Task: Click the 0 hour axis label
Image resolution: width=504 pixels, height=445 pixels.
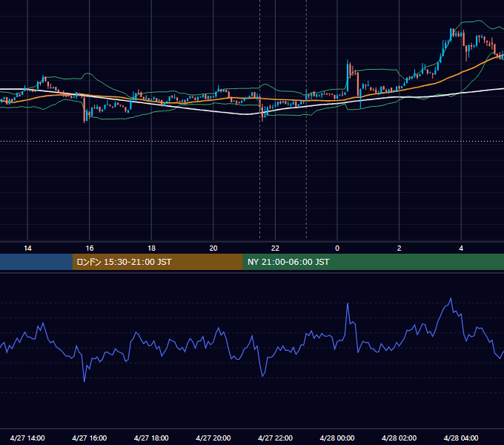Action: [337, 248]
